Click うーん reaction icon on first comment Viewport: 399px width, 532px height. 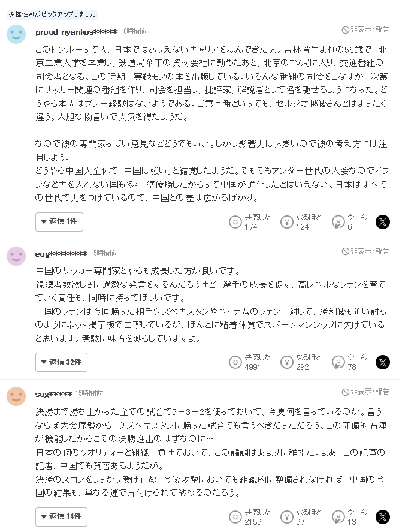click(x=338, y=222)
